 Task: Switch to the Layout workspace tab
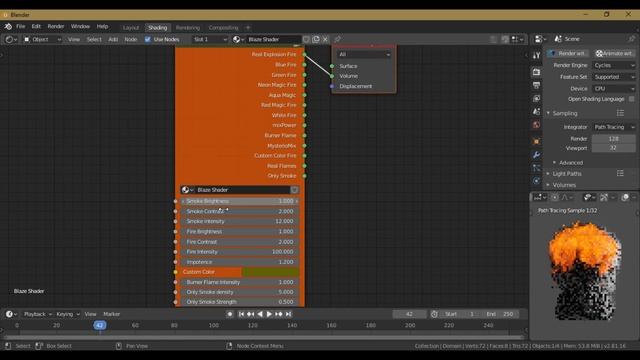click(131, 28)
